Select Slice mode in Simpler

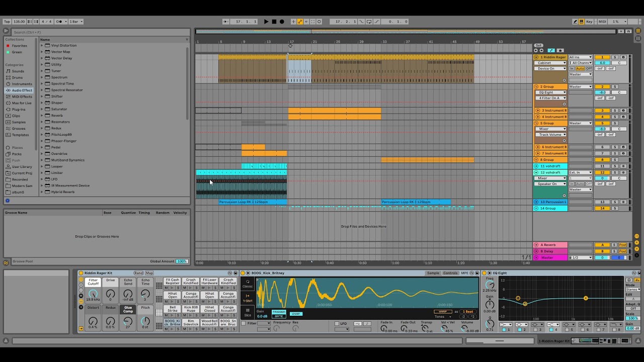[248, 313]
